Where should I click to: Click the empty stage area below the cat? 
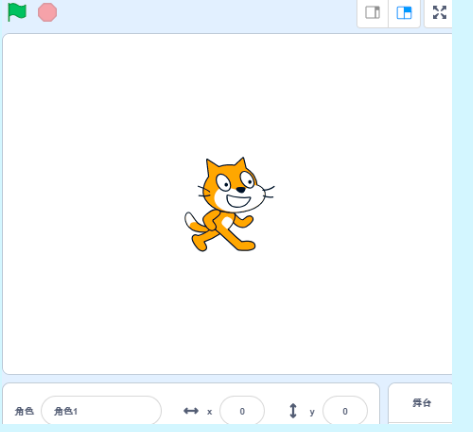(x=227, y=312)
